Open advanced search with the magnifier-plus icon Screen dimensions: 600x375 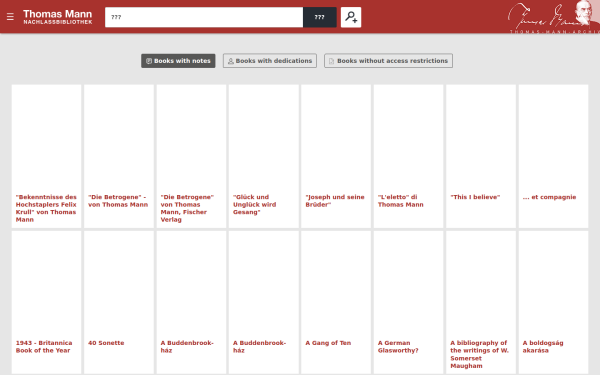[x=351, y=17]
